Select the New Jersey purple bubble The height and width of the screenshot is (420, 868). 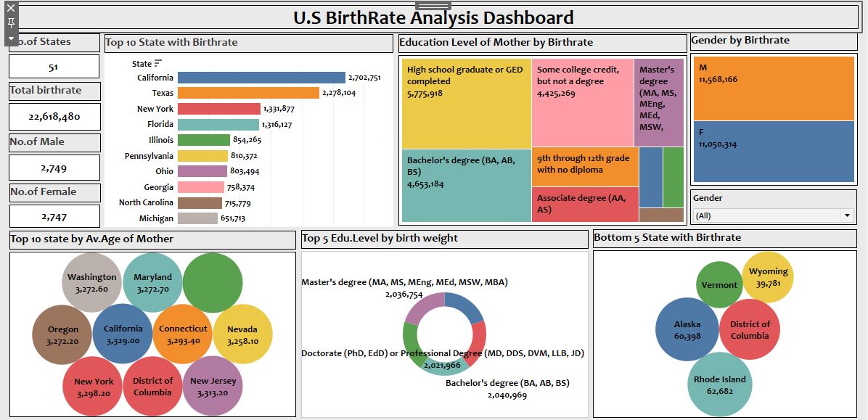(x=213, y=385)
